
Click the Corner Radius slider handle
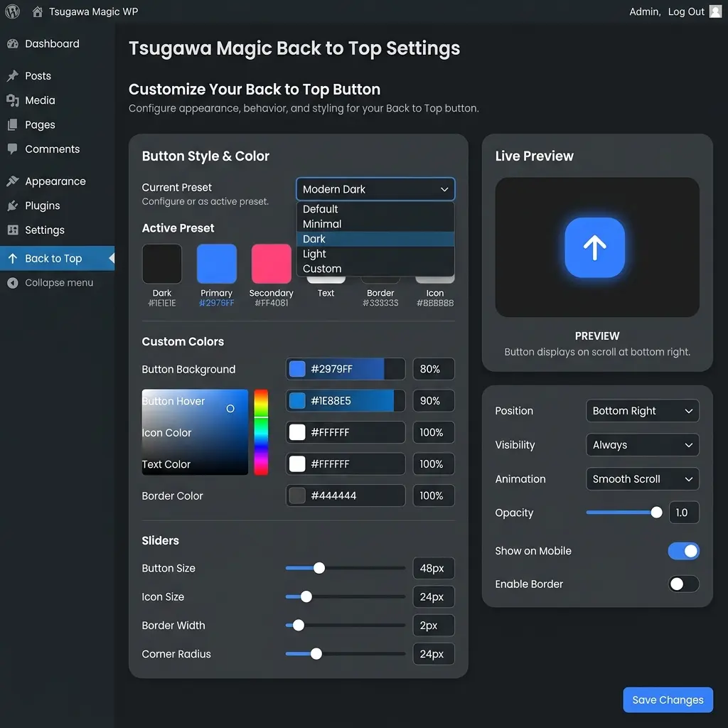tap(316, 654)
